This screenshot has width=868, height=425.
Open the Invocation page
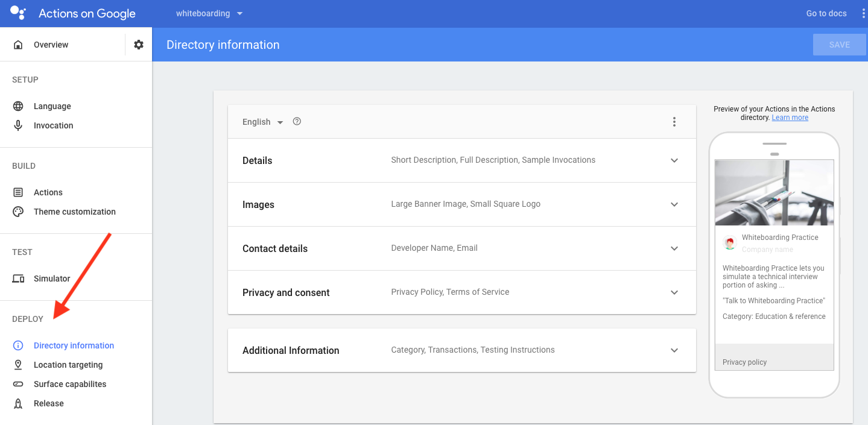54,125
